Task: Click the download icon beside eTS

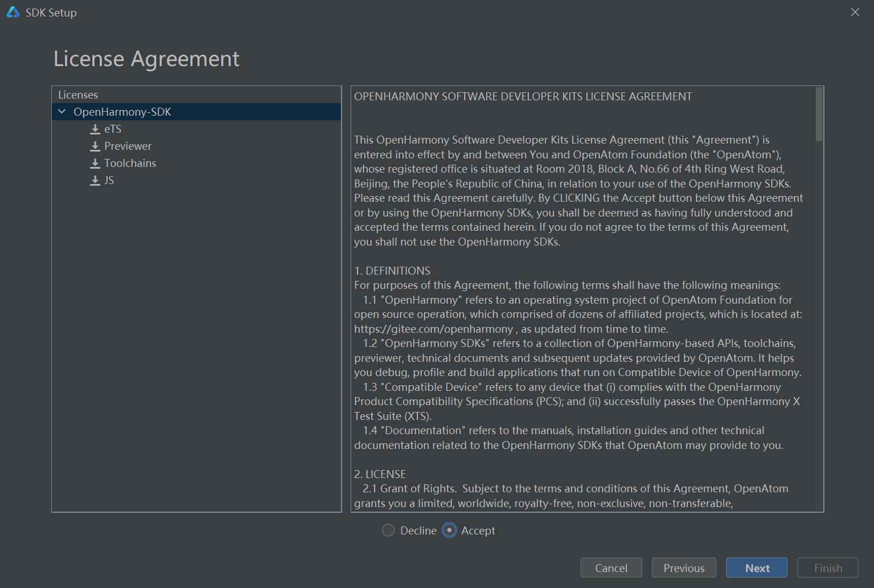Action: (x=95, y=129)
